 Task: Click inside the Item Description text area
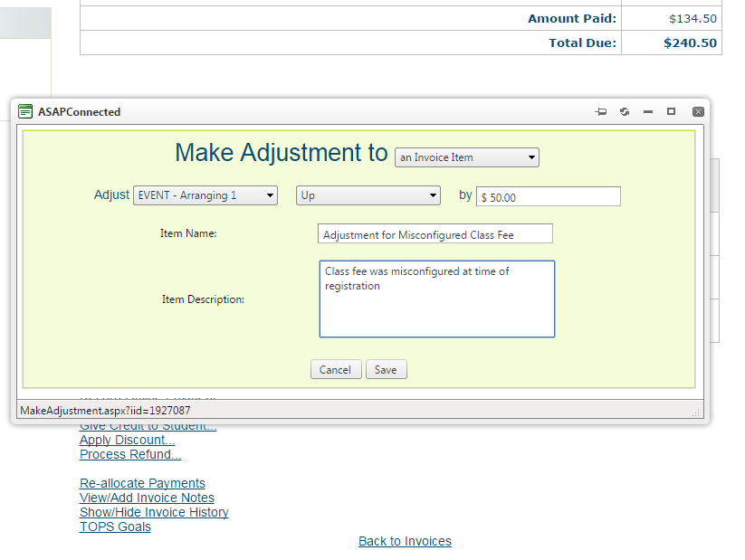coord(436,299)
